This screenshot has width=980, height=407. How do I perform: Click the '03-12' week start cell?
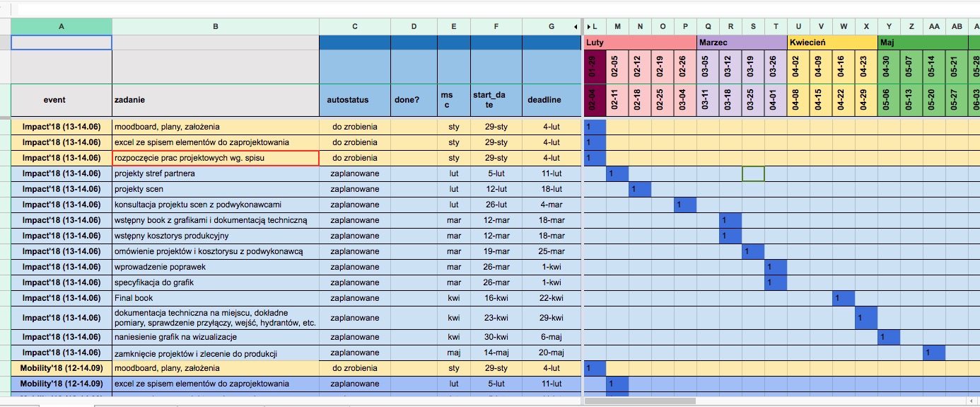point(730,67)
